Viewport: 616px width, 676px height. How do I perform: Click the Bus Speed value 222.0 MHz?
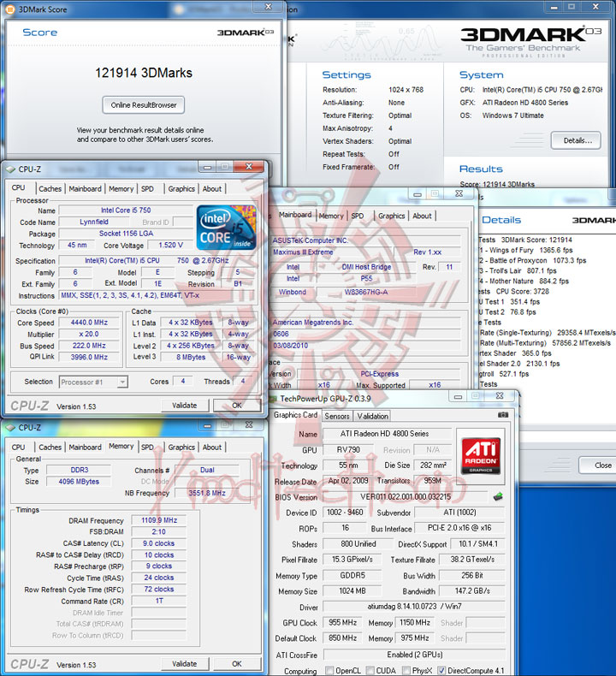[x=89, y=346]
